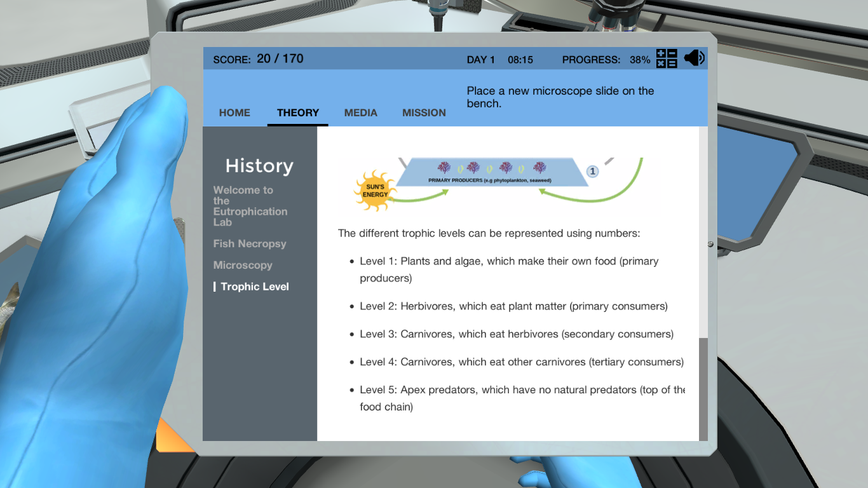This screenshot has width=868, height=488.
Task: Select the THEORY tab
Action: click(298, 112)
